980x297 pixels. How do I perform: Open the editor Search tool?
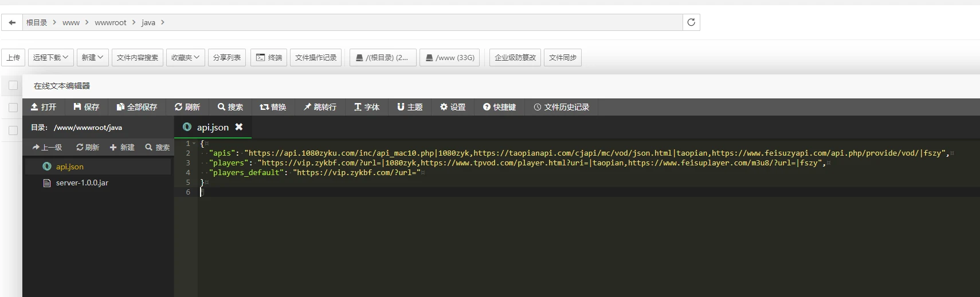[230, 107]
